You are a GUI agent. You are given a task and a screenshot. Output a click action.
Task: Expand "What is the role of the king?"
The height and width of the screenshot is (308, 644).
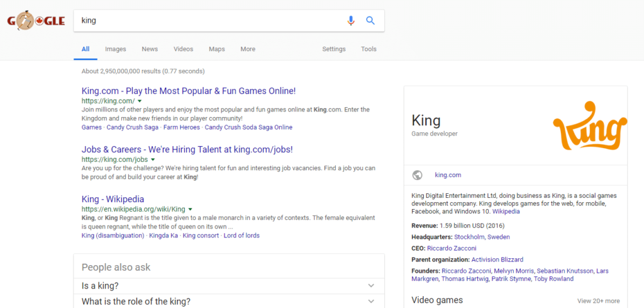point(229,302)
